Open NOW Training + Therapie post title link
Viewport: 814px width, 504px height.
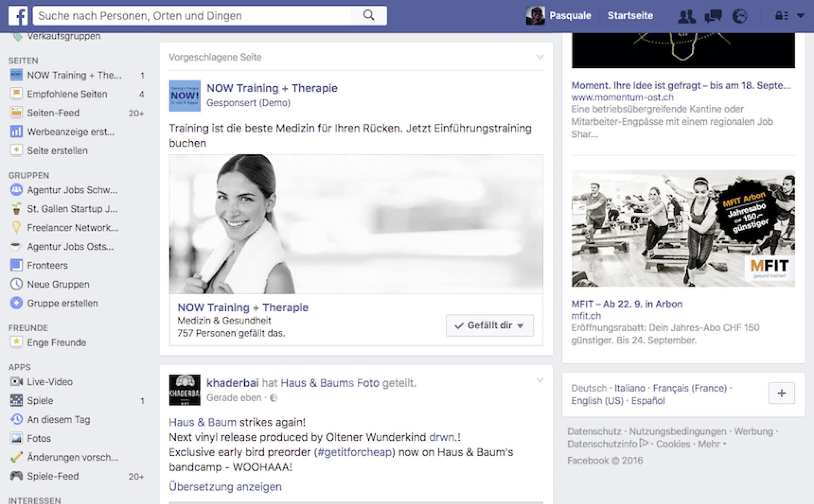pos(272,88)
